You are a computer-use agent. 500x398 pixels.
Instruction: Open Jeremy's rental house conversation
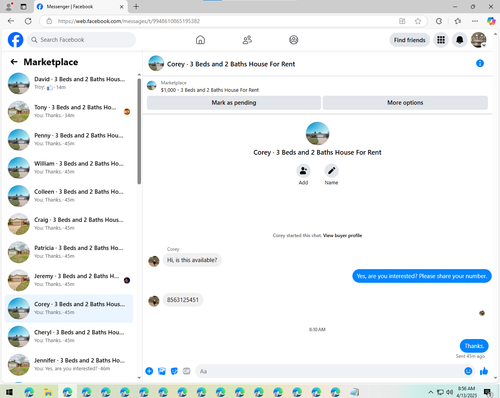[x=69, y=280]
